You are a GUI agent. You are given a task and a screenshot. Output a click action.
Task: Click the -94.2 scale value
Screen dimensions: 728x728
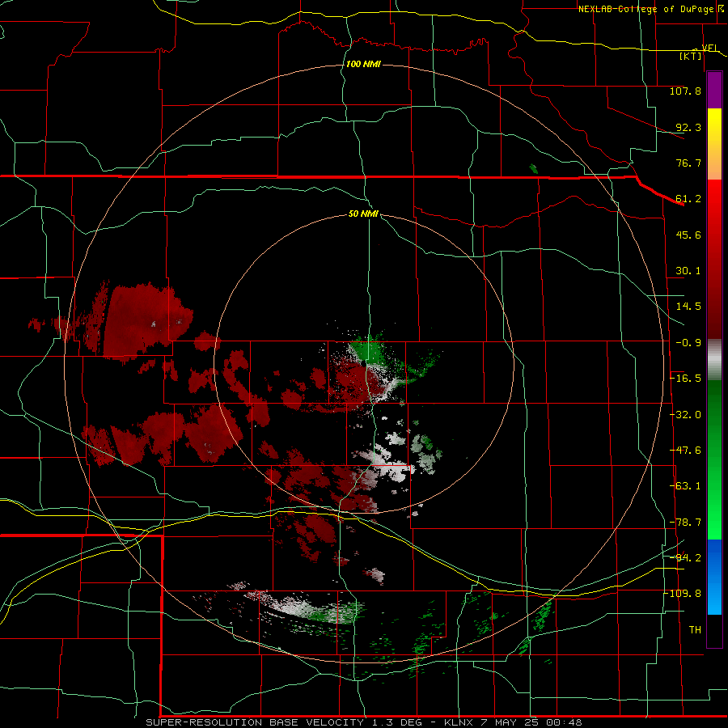tap(685, 557)
